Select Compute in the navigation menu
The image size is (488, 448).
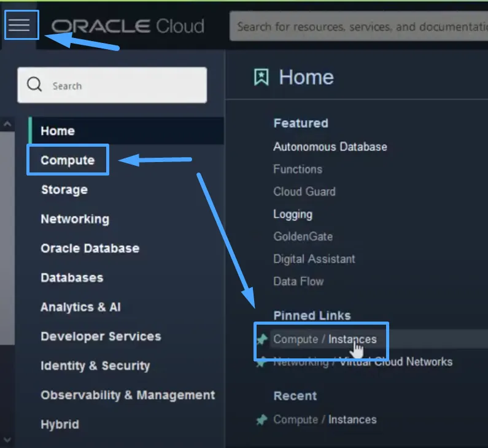[x=68, y=160]
